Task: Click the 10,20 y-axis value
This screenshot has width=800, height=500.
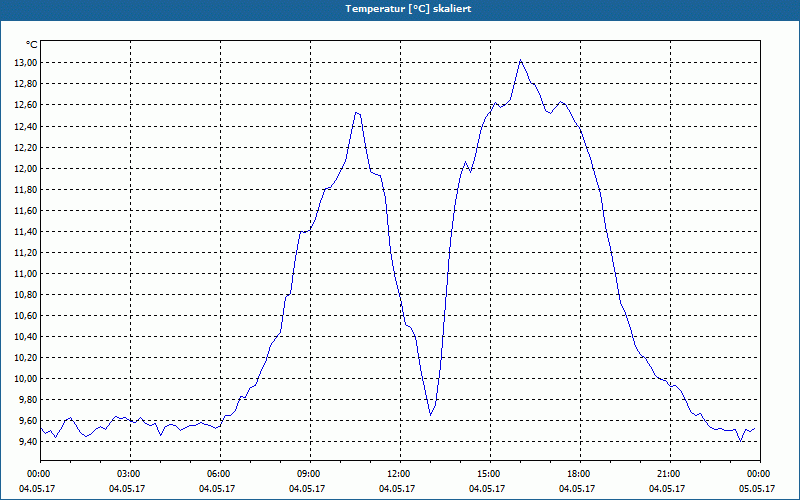Action: click(27, 357)
